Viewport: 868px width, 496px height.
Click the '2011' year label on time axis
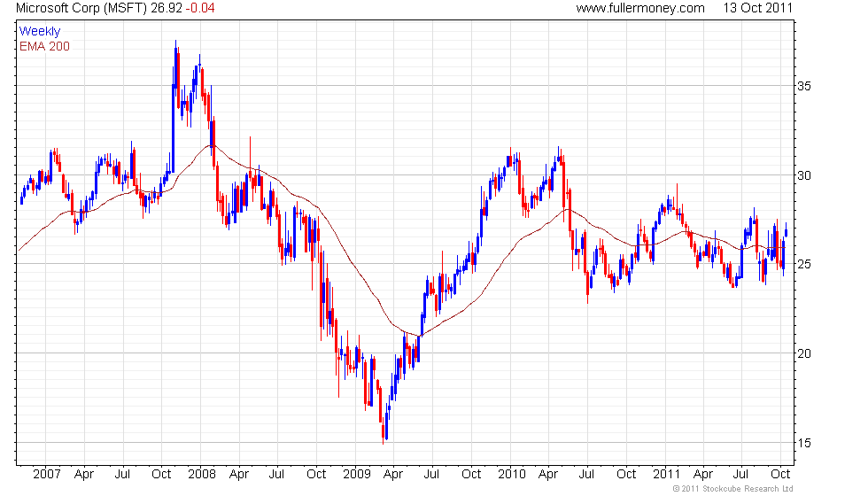(x=666, y=475)
